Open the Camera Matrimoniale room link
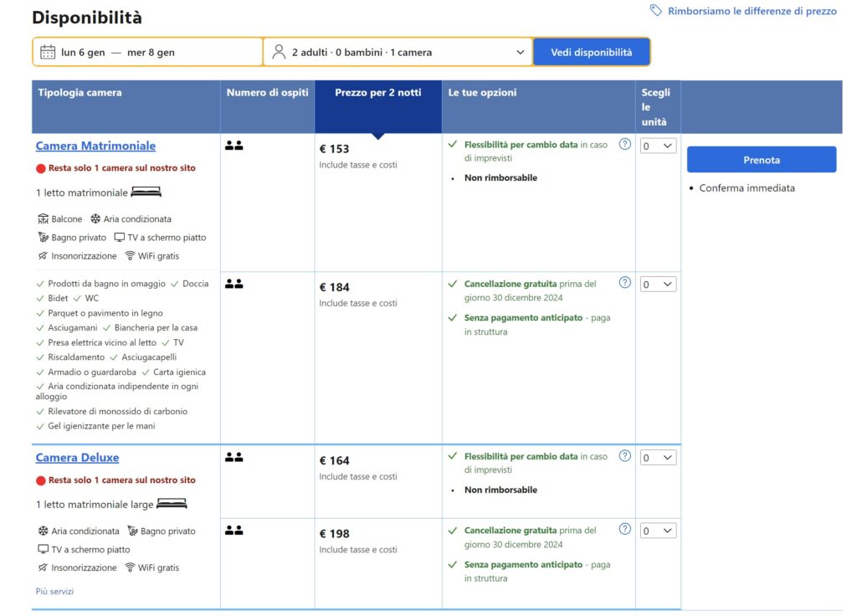The height and width of the screenshot is (616, 857). [x=95, y=146]
